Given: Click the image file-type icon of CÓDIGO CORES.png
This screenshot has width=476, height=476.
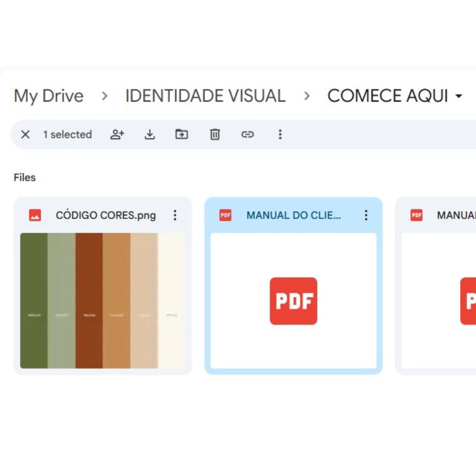Looking at the screenshot, I should tap(35, 215).
